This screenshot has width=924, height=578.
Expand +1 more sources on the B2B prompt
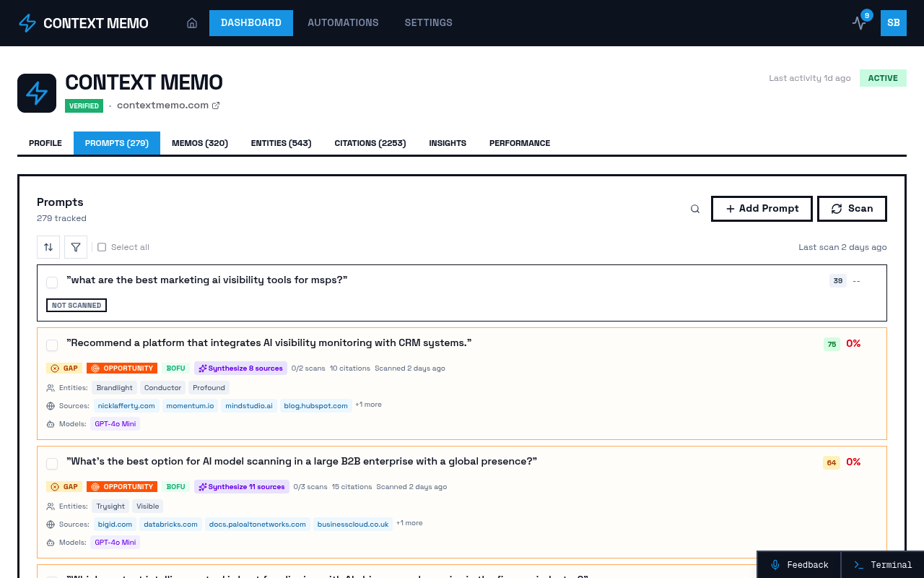pos(409,523)
